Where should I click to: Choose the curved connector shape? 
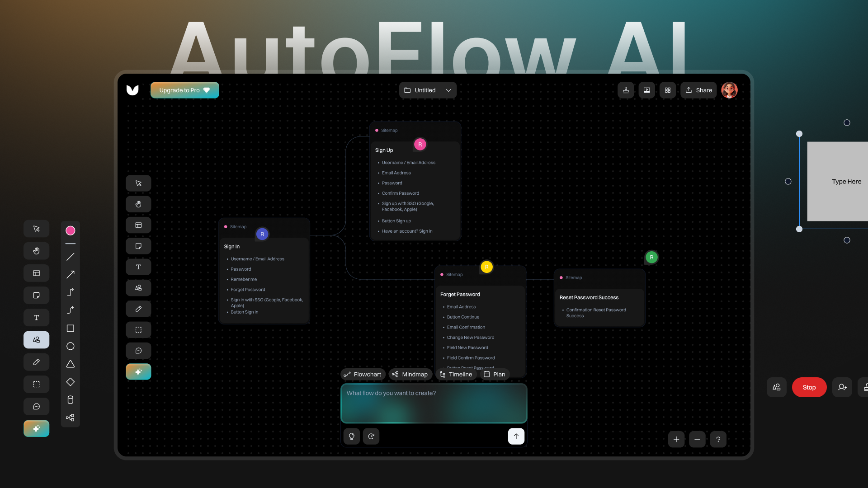[x=71, y=310]
